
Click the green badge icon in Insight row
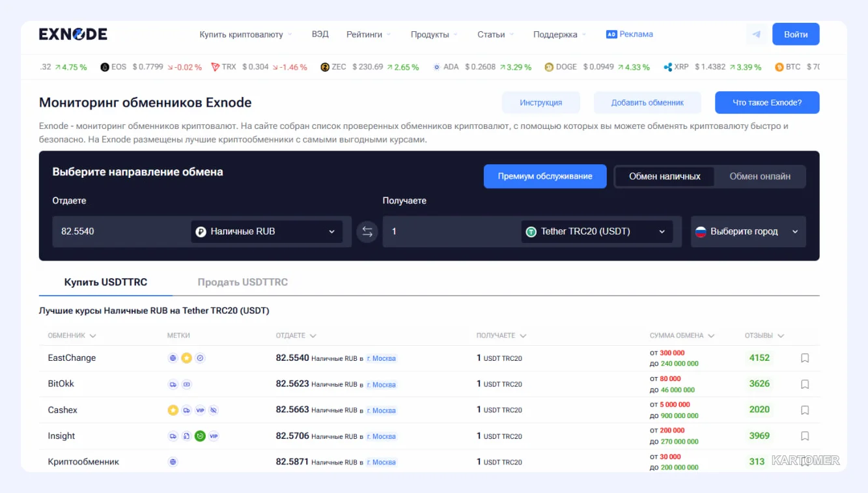click(x=200, y=436)
